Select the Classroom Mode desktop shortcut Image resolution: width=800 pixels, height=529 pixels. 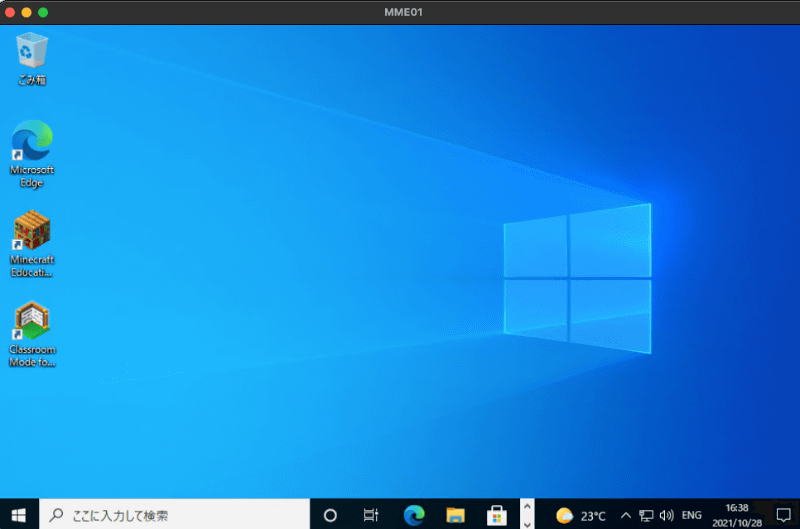32,334
